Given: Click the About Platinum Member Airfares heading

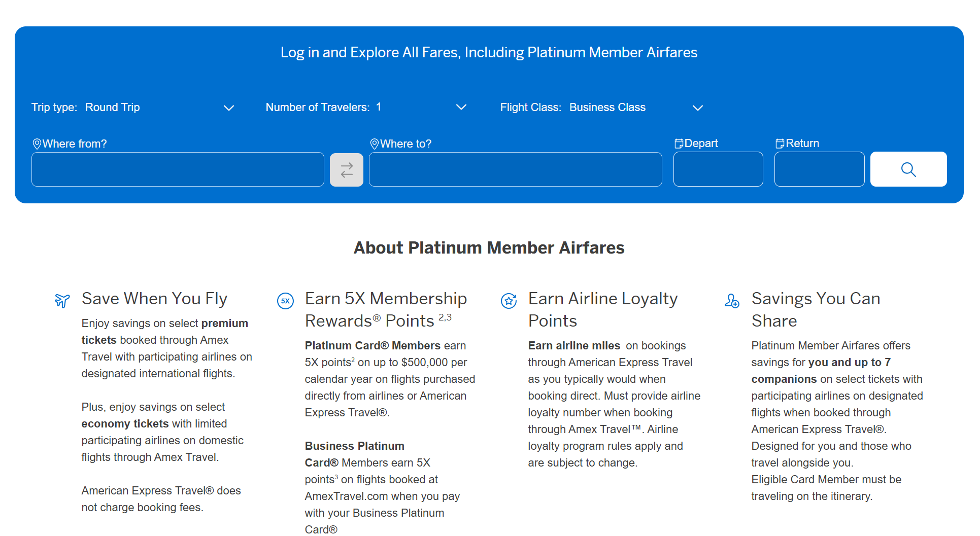Looking at the screenshot, I should pyautogui.click(x=489, y=247).
